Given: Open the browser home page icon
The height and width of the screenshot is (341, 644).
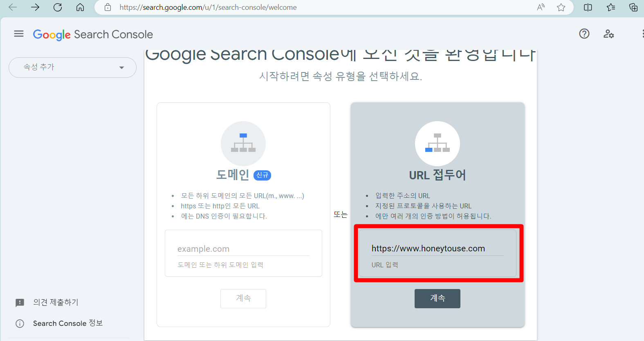Looking at the screenshot, I should pos(80,7).
